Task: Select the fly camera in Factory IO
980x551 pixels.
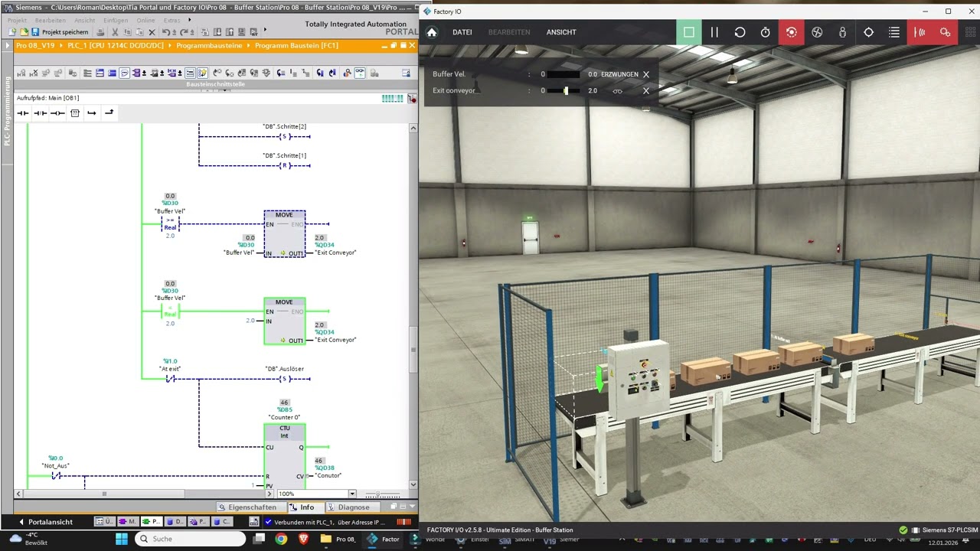Action: 817,32
